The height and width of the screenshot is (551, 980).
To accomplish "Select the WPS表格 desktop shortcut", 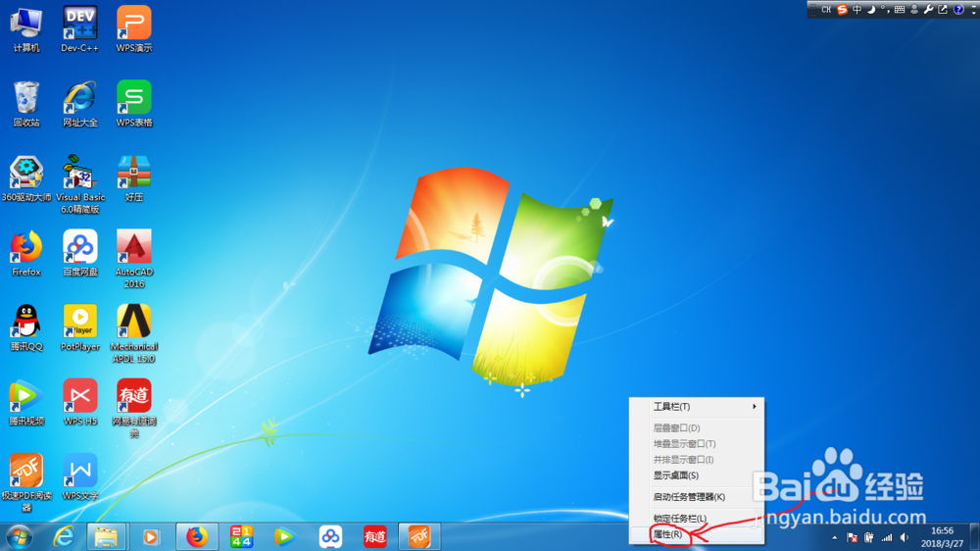I will coord(133,104).
